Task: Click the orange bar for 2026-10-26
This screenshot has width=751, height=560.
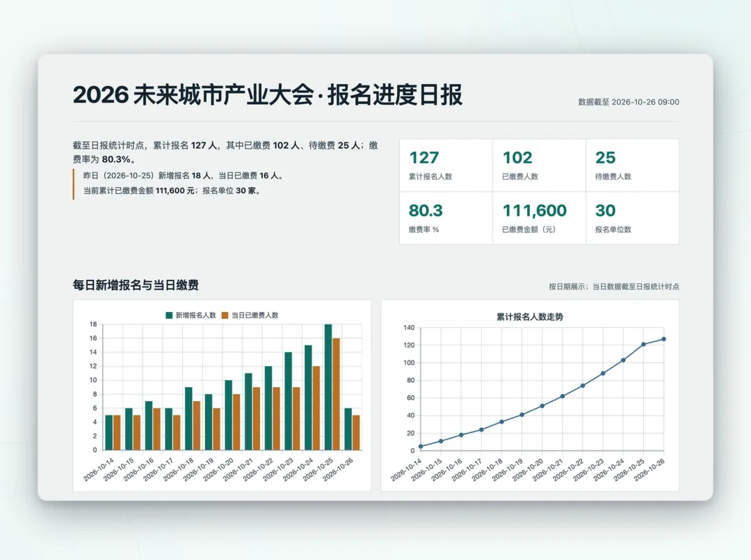Action: pos(356,433)
